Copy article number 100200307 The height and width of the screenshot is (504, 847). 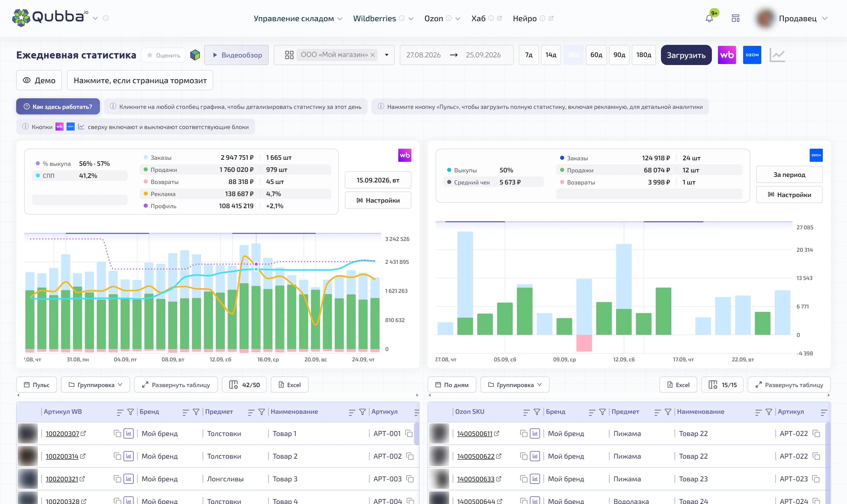pyautogui.click(x=117, y=434)
